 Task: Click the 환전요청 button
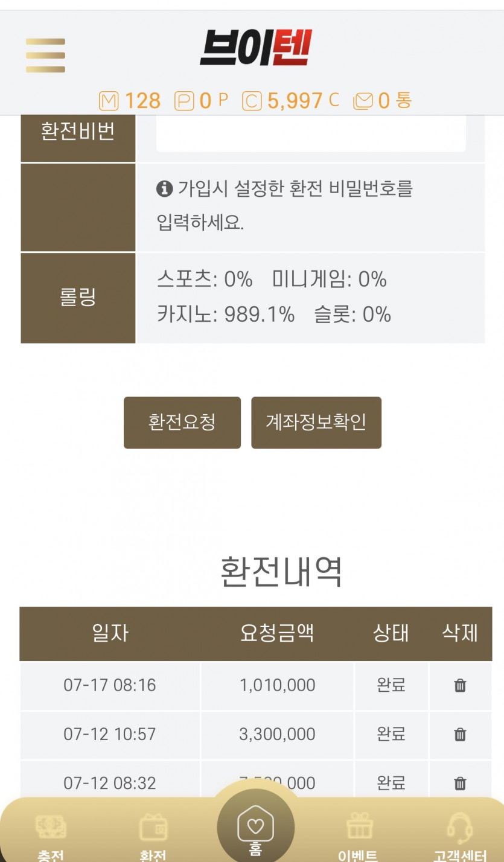pos(182,423)
